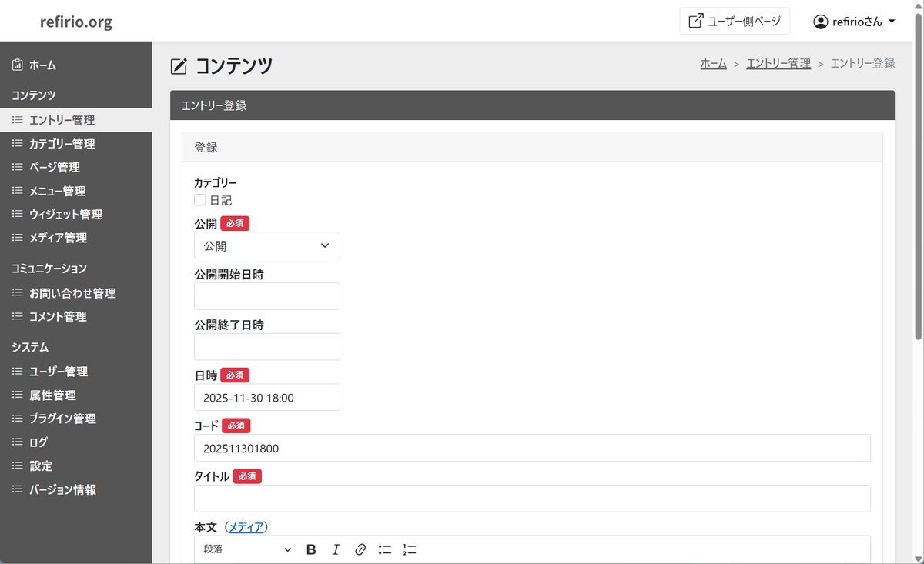Click list icon beside 属性管理
The width and height of the screenshot is (924, 564).
click(18, 395)
